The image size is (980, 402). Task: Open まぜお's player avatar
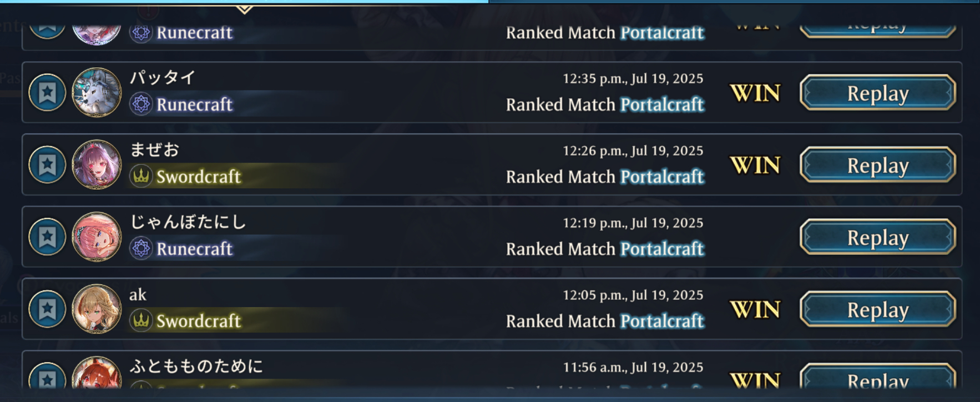point(97,164)
